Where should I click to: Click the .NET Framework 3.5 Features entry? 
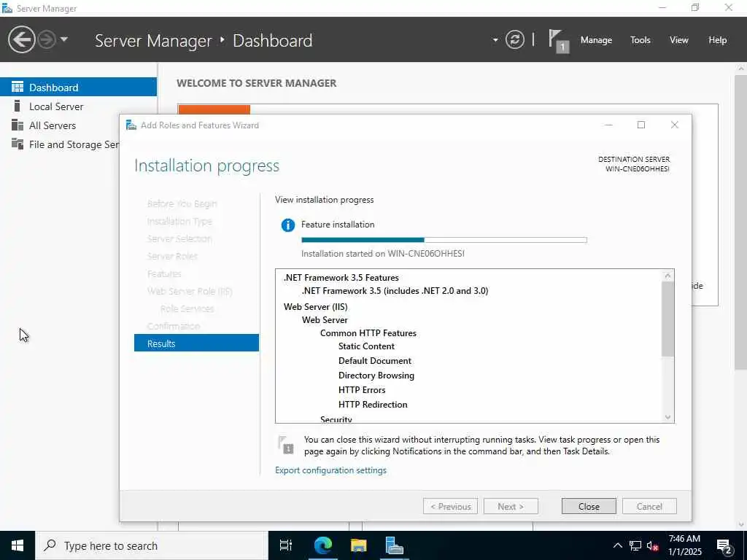341,277
